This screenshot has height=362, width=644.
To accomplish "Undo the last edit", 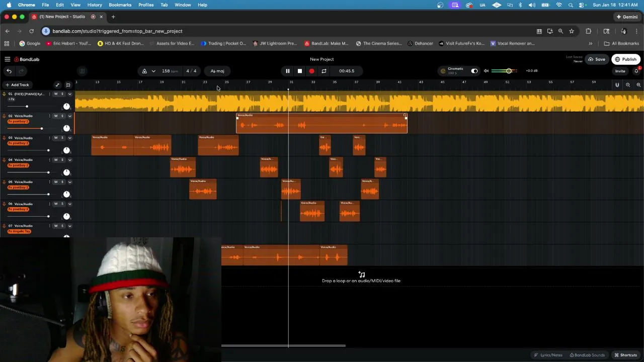I will click(x=9, y=71).
